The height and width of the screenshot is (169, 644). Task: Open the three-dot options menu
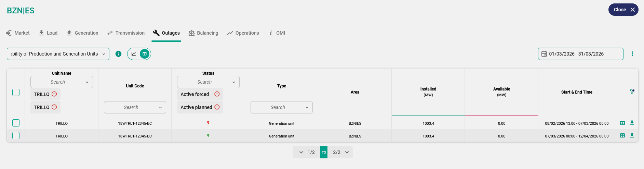(632, 54)
